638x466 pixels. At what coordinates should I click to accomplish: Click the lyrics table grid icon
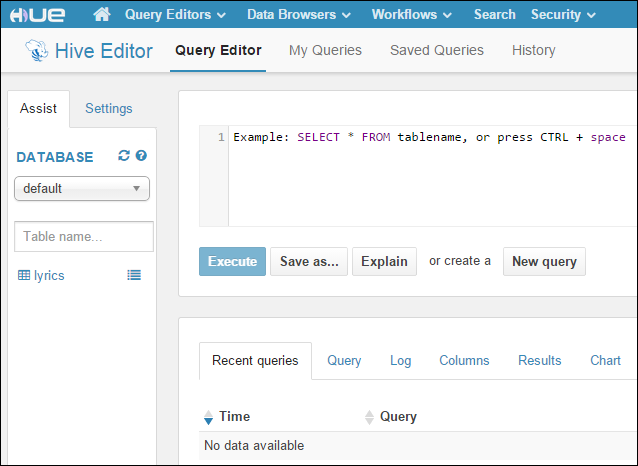[x=24, y=275]
